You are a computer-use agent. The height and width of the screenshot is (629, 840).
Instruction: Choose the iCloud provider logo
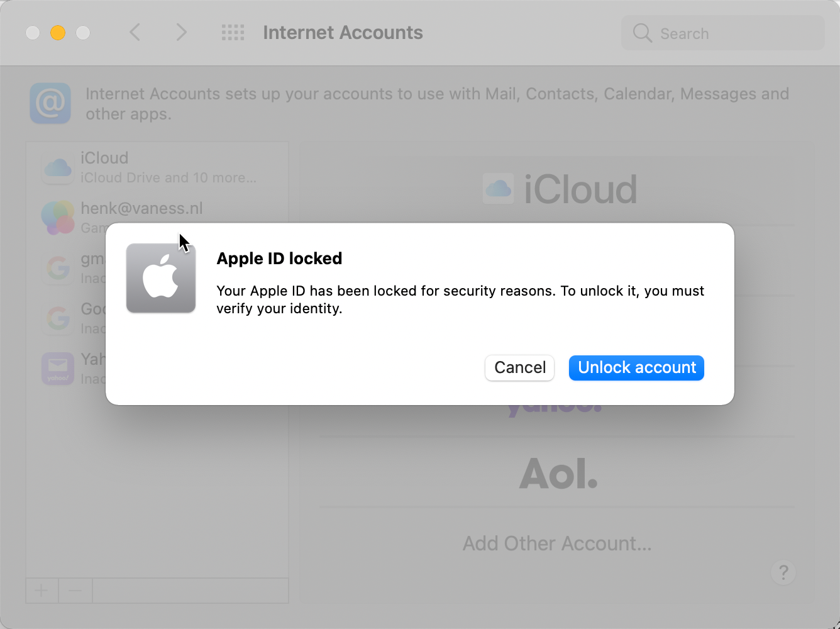(x=560, y=189)
